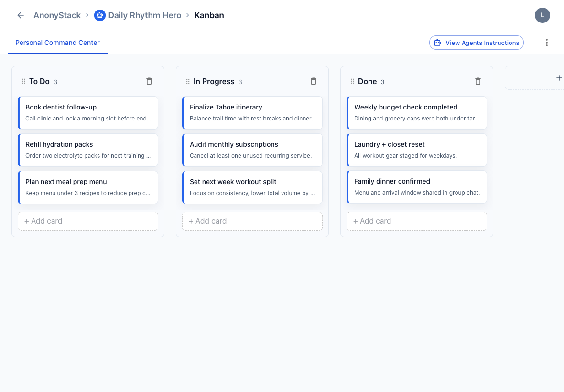Open the Book dentist follow-up card
This screenshot has height=392, width=564.
[x=87, y=112]
